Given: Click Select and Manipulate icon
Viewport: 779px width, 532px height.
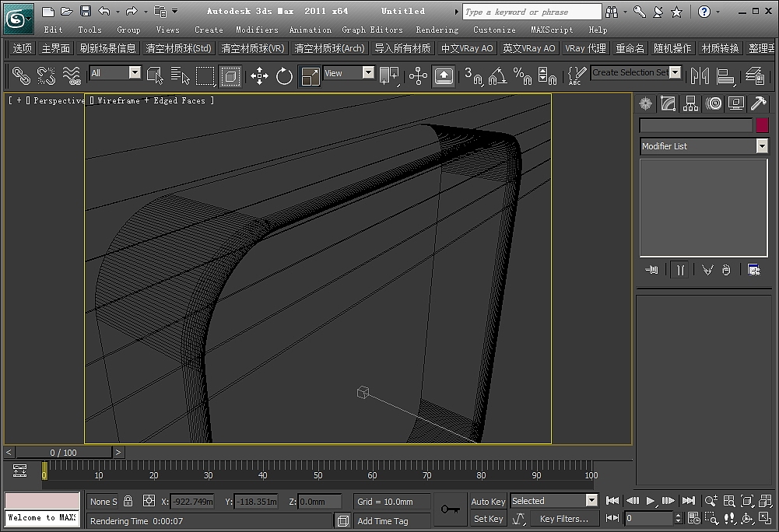Looking at the screenshot, I should (x=419, y=76).
